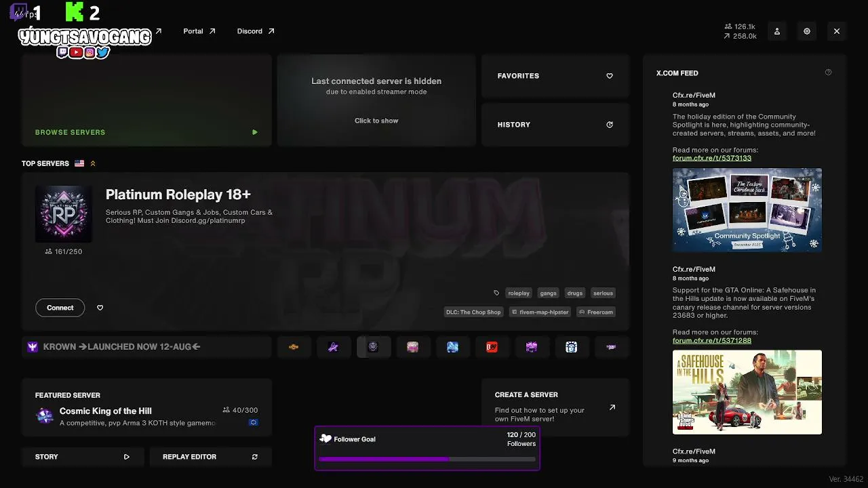
Task: Click the Favorites heart icon
Action: click(x=610, y=76)
